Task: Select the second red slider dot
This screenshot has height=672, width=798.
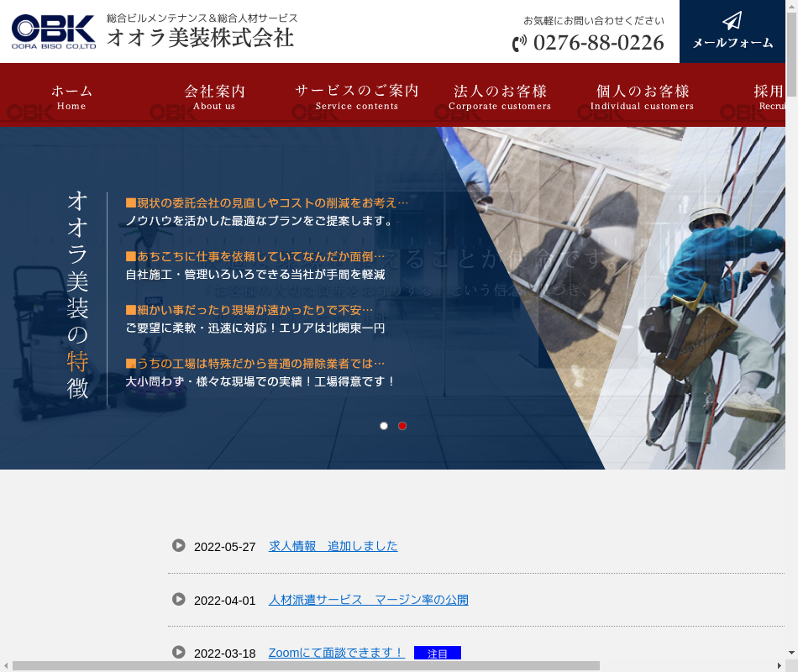Action: [x=402, y=426]
